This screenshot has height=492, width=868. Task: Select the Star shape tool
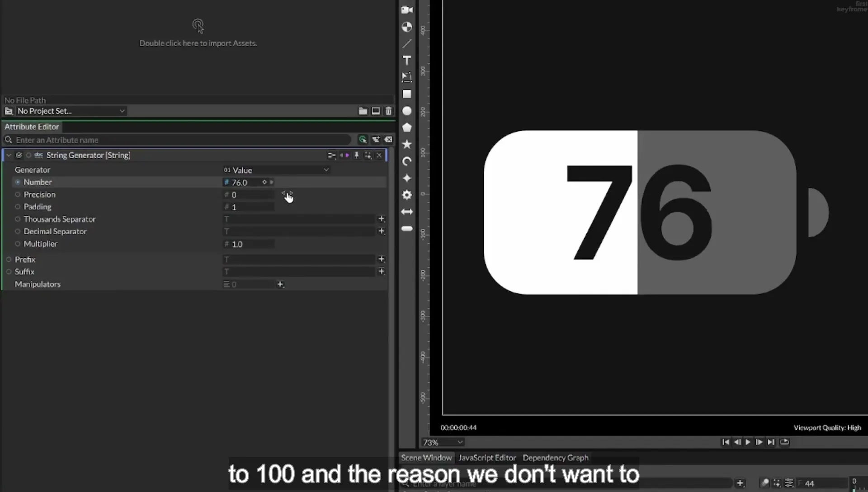click(x=407, y=144)
